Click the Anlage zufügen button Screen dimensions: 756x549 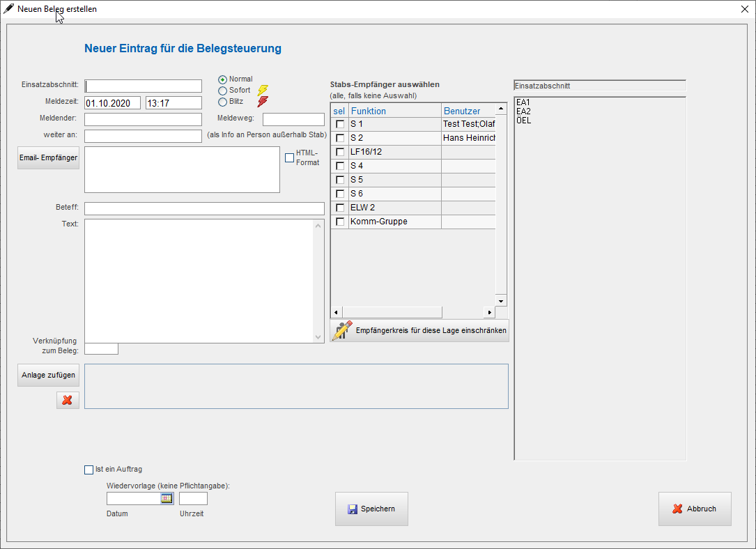click(48, 375)
